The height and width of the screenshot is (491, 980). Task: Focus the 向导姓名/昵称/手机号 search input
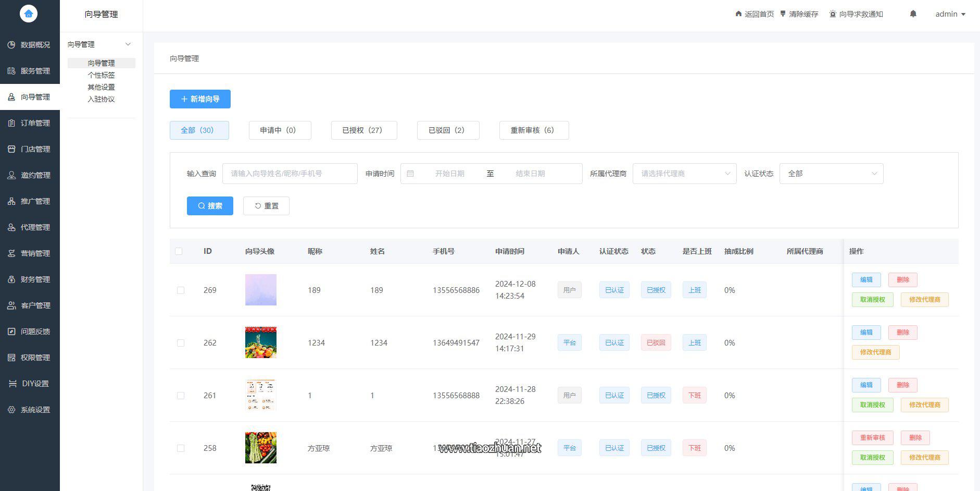click(x=290, y=174)
